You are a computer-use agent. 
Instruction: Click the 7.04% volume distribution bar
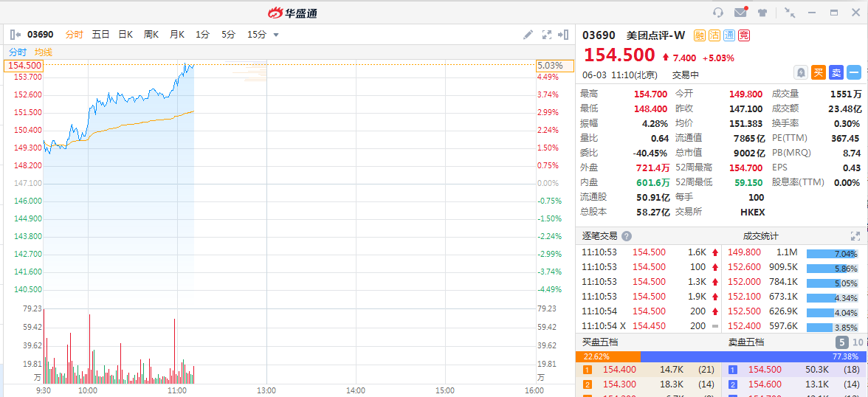click(832, 254)
